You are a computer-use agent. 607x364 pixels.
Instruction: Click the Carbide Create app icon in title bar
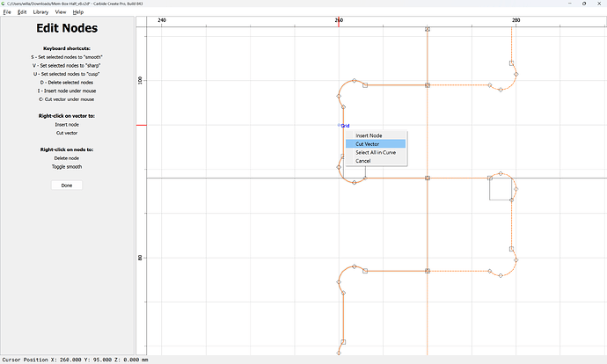4,4
